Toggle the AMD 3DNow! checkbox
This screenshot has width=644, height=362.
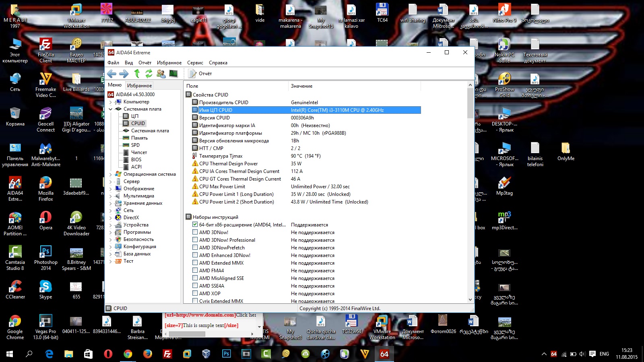coord(195,232)
